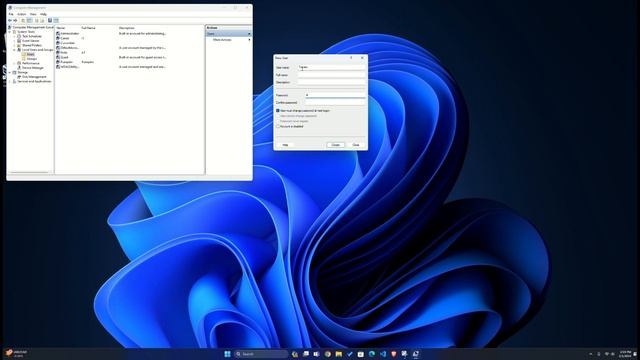Open Brave browser from the taskbar
Image resolution: width=640 pixels, height=360 pixels.
394,354
